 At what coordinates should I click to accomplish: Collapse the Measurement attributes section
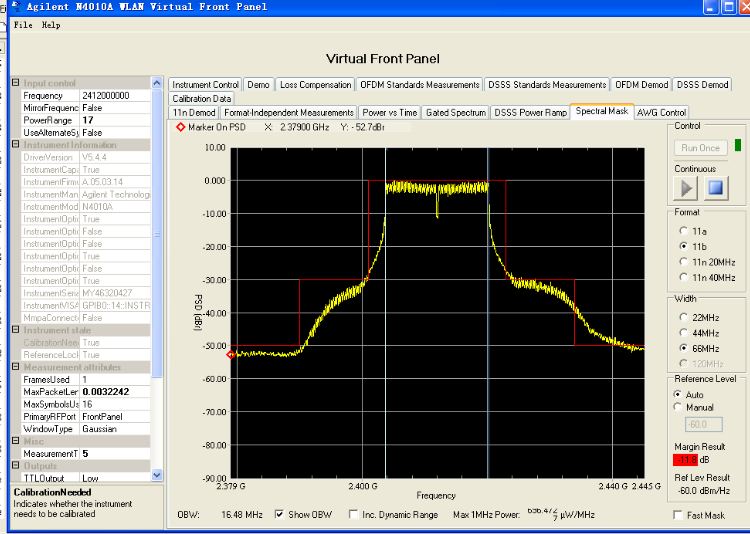pyautogui.click(x=15, y=367)
